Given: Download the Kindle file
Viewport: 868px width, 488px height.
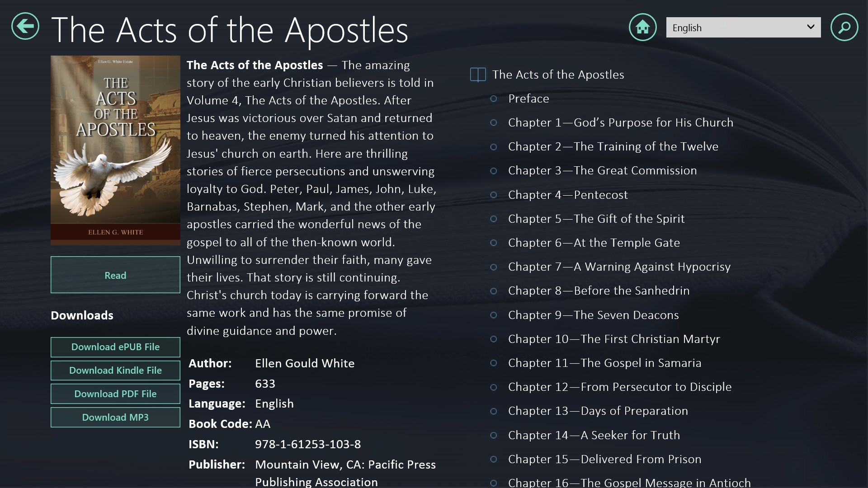Looking at the screenshot, I should click(x=115, y=371).
